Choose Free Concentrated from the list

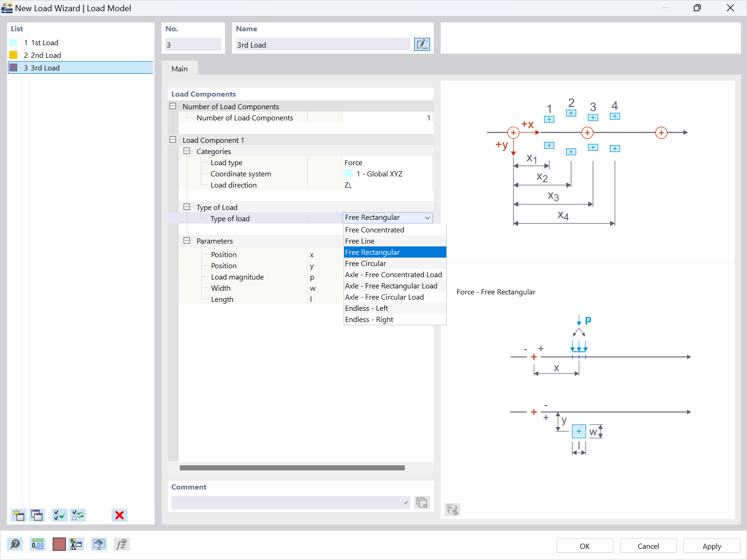click(x=395, y=230)
